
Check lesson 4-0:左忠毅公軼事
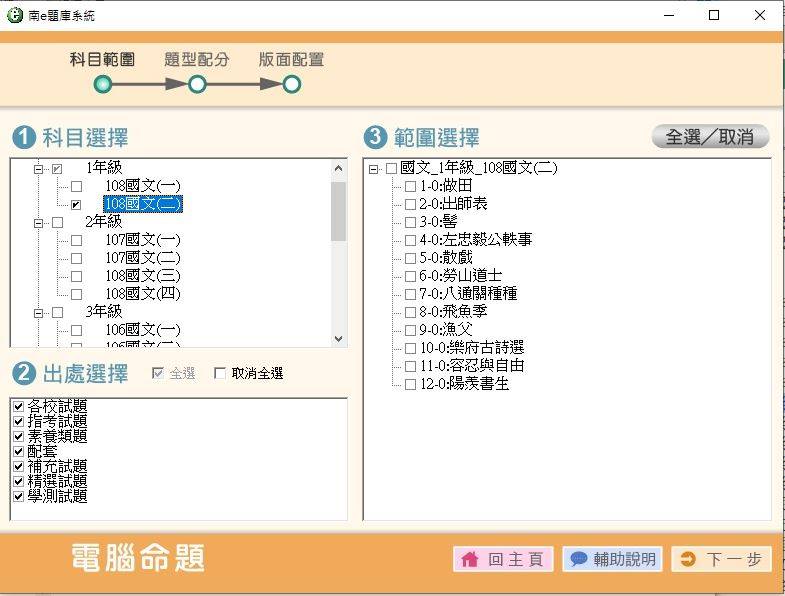click(411, 240)
